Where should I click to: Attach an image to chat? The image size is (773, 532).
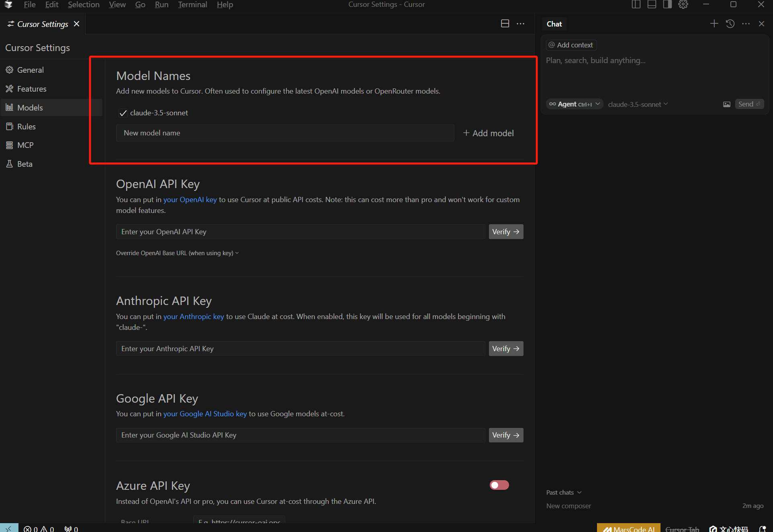coord(727,104)
